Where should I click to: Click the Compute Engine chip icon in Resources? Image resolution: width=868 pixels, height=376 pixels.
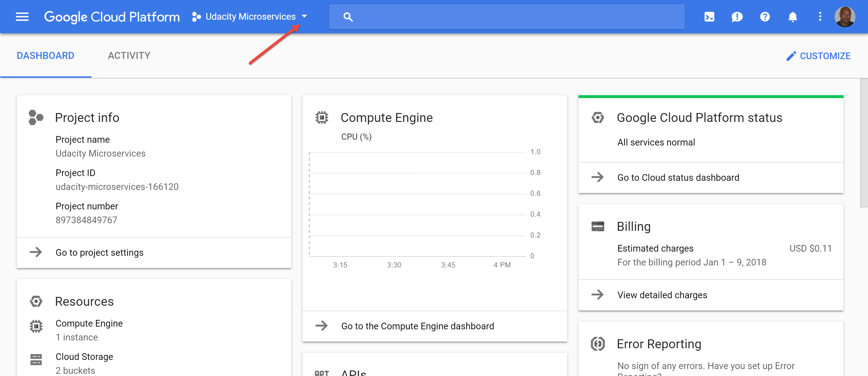click(x=36, y=326)
